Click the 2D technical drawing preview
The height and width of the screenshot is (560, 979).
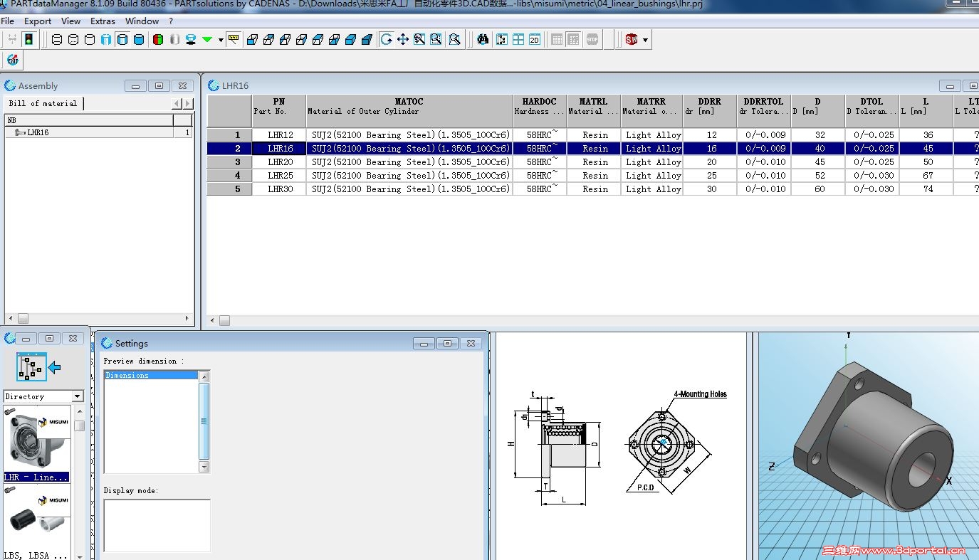[x=620, y=445]
